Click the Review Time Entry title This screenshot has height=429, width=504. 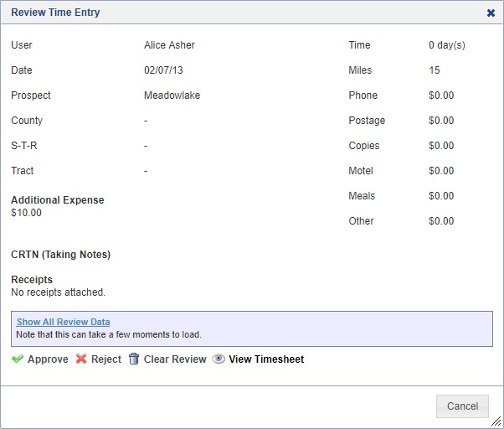[x=55, y=13]
